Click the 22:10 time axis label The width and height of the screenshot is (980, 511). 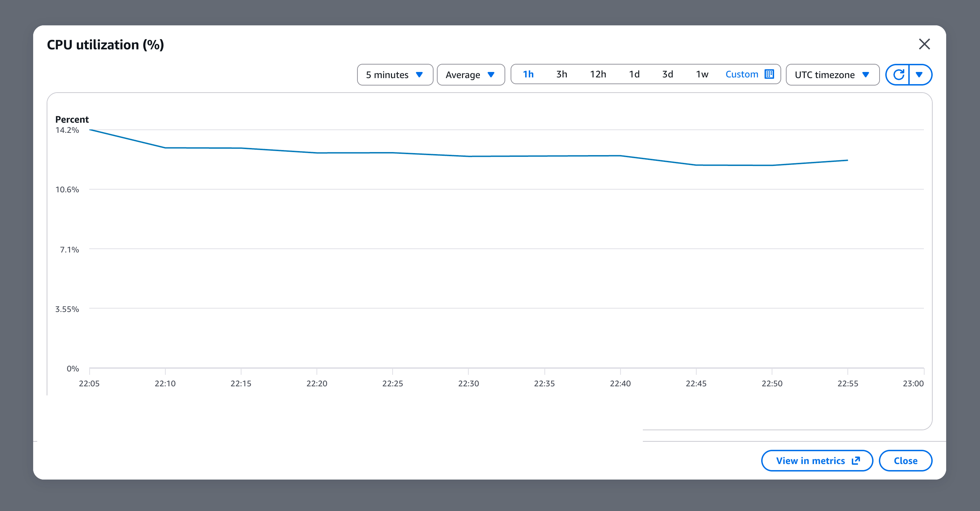pos(165,383)
